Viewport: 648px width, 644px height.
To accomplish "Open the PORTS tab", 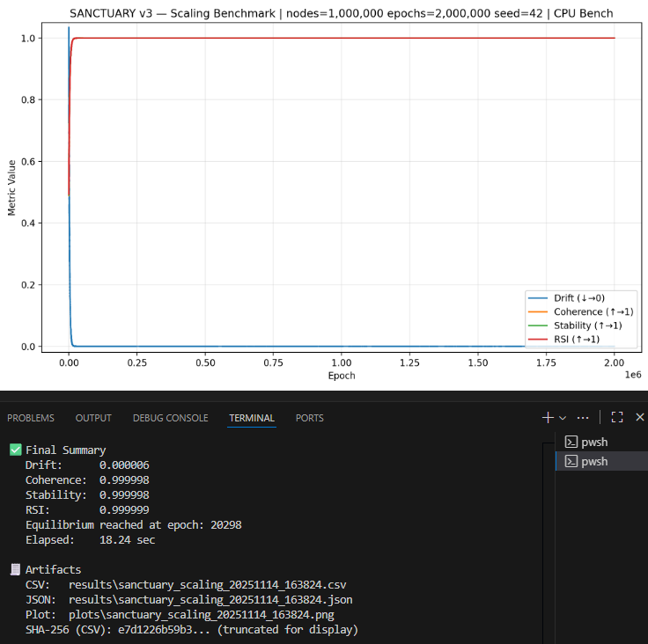I will (310, 418).
